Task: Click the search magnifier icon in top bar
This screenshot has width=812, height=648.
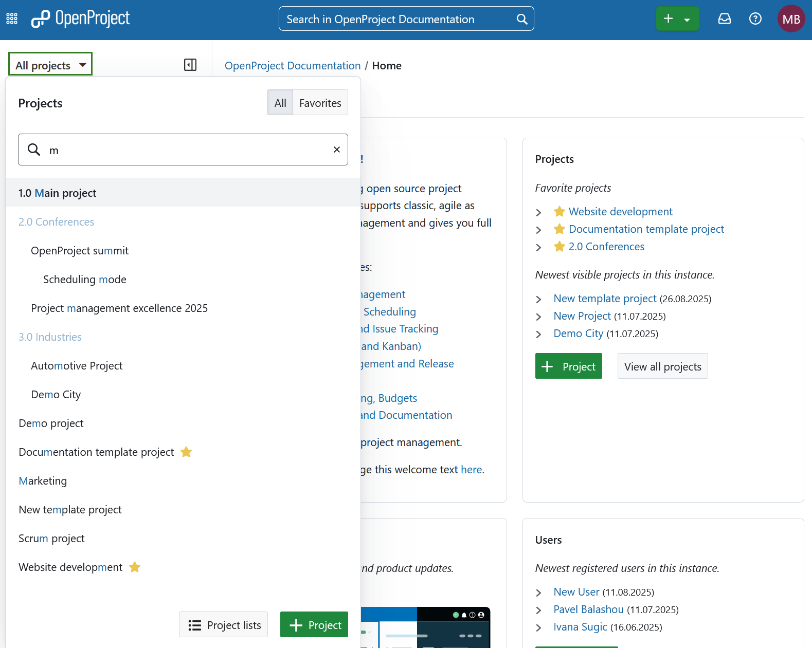Action: pos(521,19)
